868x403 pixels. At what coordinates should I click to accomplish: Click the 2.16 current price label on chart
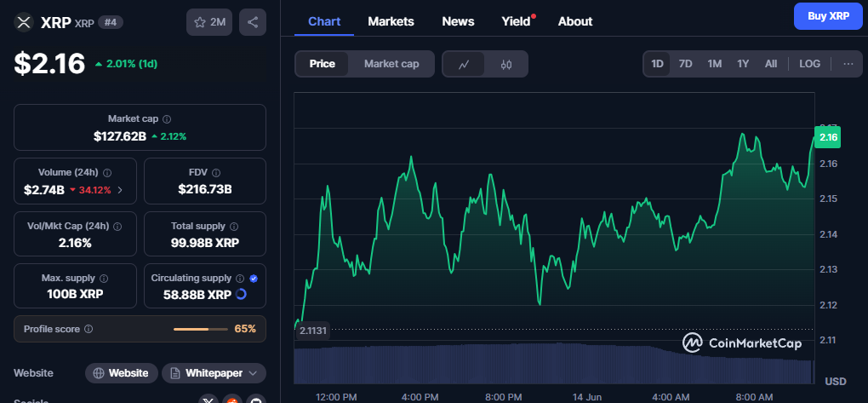tap(828, 137)
